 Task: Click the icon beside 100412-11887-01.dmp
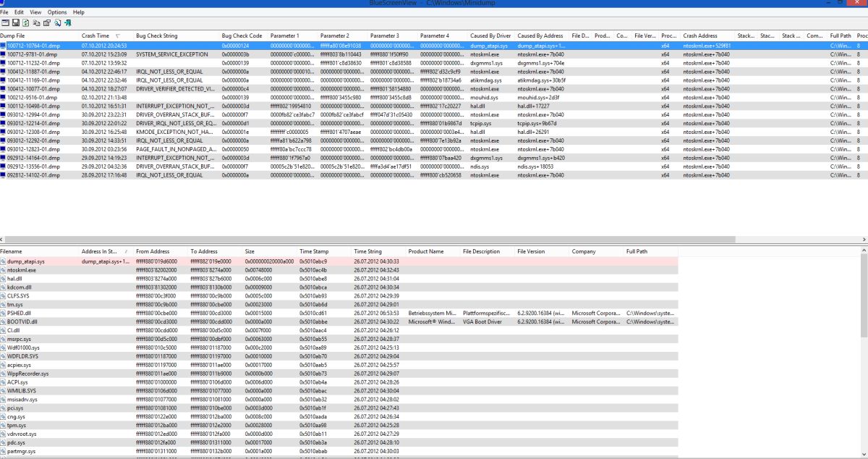click(3, 72)
